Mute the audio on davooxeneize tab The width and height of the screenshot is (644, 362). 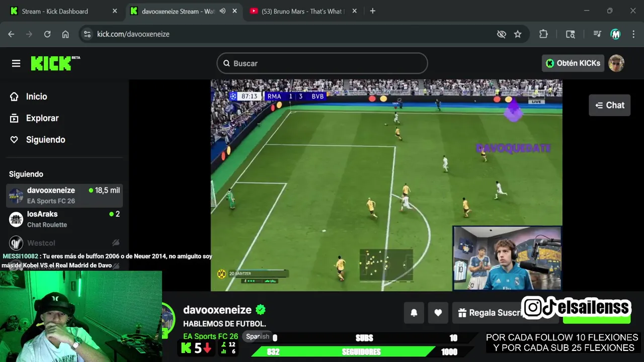pos(222,11)
